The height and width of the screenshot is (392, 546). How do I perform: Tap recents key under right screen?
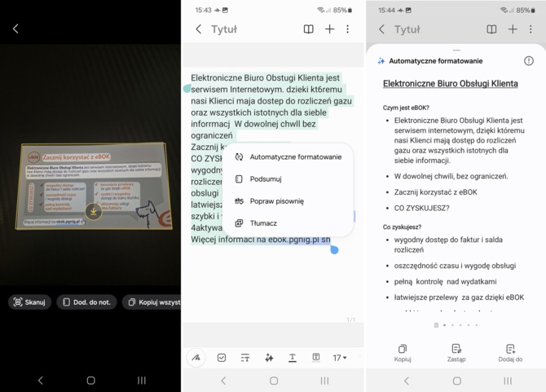point(508,381)
